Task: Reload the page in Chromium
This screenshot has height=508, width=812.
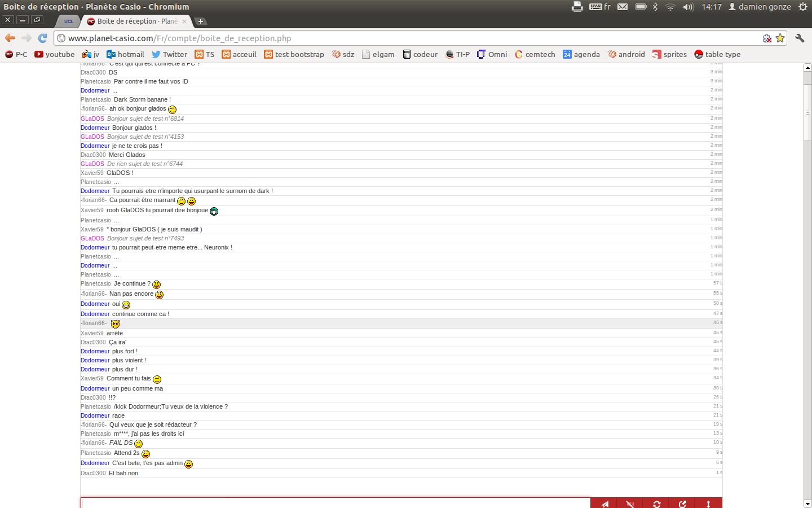Action: click(42, 38)
